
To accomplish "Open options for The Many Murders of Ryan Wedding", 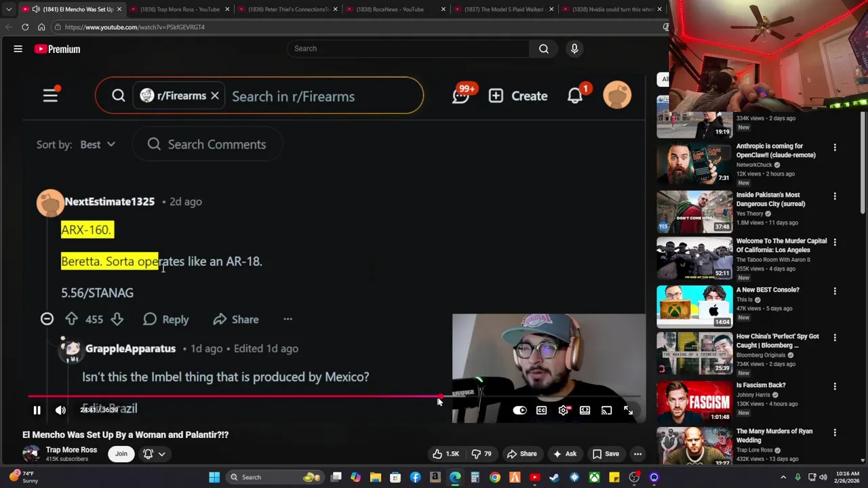I will (835, 432).
